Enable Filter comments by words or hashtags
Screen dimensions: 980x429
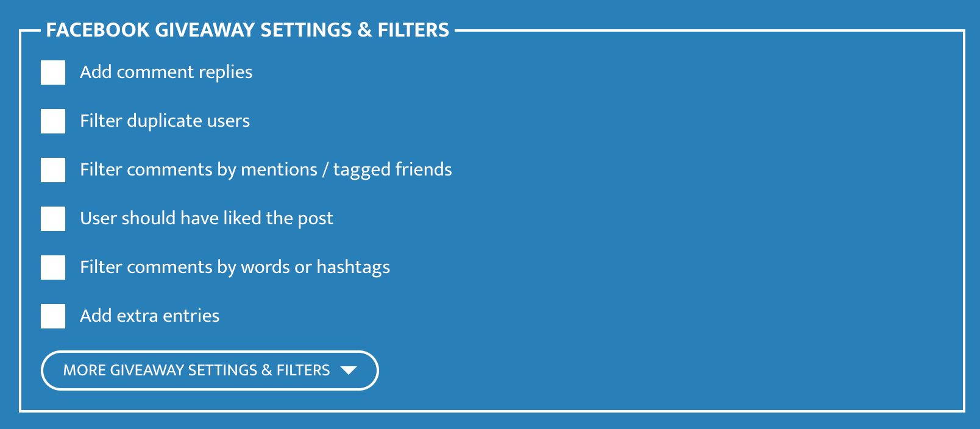click(x=52, y=267)
